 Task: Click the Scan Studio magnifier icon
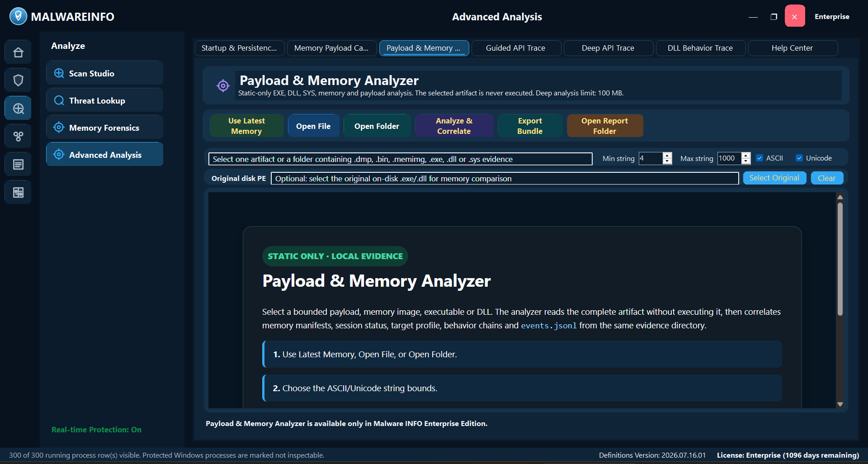click(59, 73)
